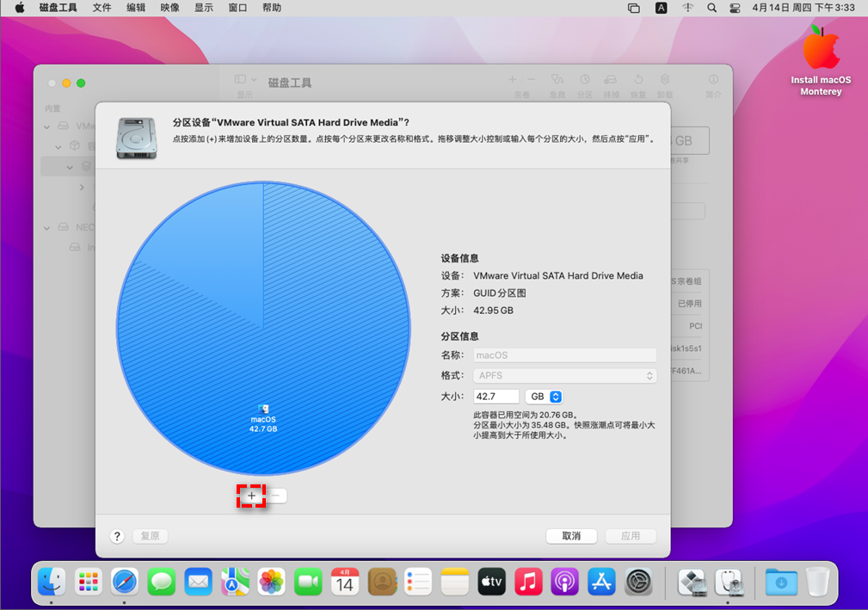
Task: Open the 帮助 menu
Action: (272, 8)
